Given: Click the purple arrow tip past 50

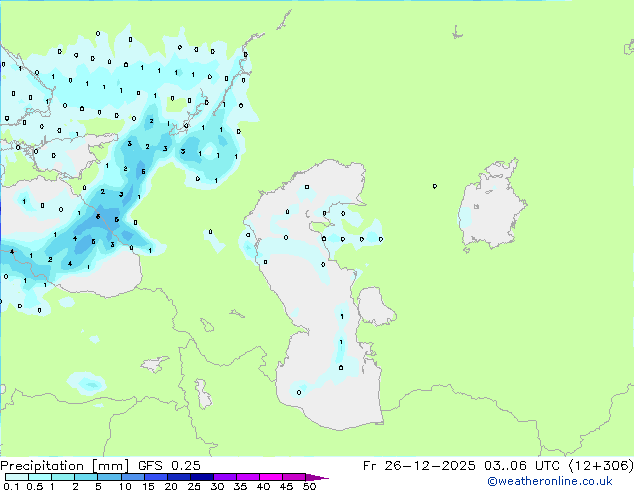Looking at the screenshot, I should [x=317, y=478].
